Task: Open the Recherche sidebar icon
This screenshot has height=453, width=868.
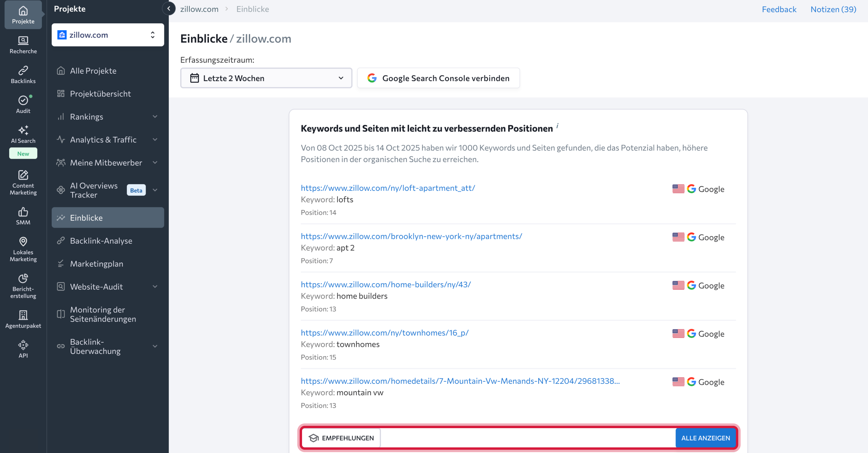Action: [23, 44]
